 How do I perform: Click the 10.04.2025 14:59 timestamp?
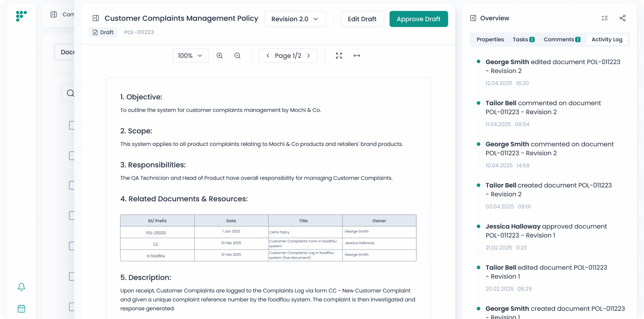(x=507, y=165)
